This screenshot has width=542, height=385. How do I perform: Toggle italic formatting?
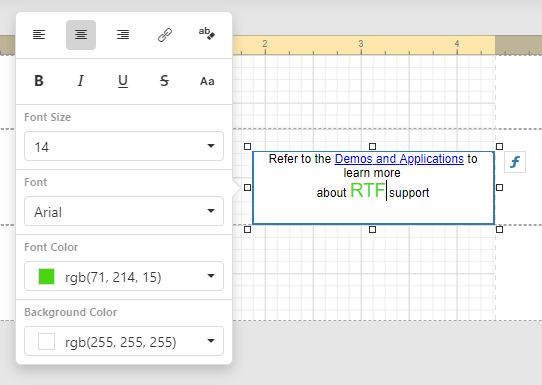81,81
